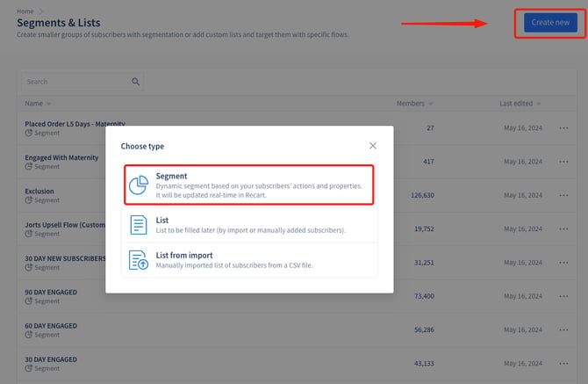Open the Placed Order L5 Days - Maternity segment

(75, 124)
